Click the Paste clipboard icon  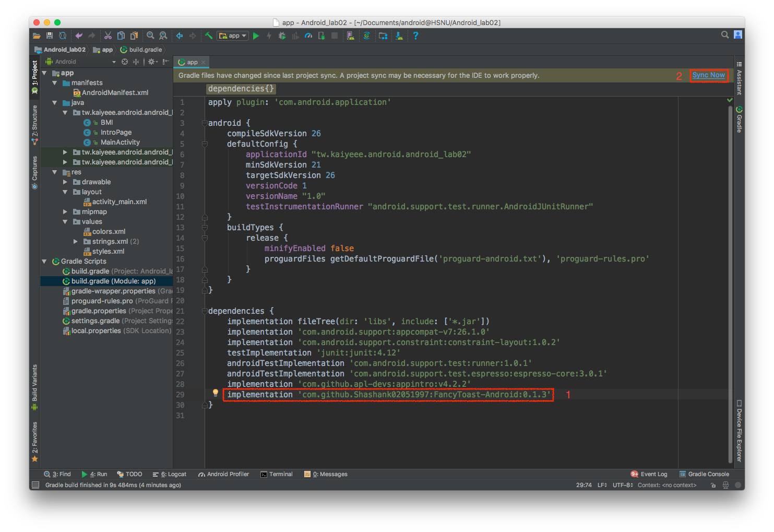point(134,36)
